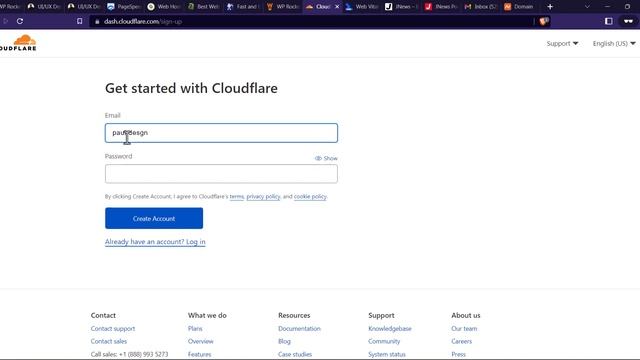Switch to the Web Hosting tab
The width and height of the screenshot is (640, 360).
(164, 7)
